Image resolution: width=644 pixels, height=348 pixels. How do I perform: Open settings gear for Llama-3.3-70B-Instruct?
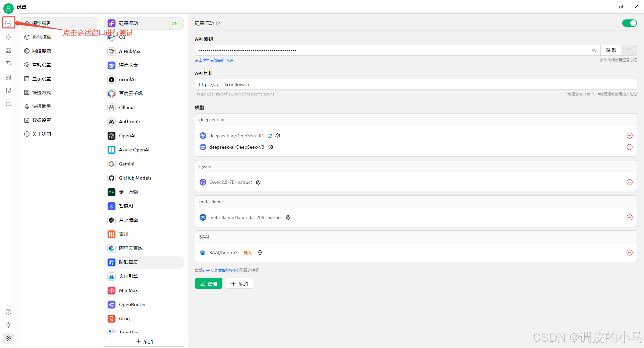[x=288, y=217]
